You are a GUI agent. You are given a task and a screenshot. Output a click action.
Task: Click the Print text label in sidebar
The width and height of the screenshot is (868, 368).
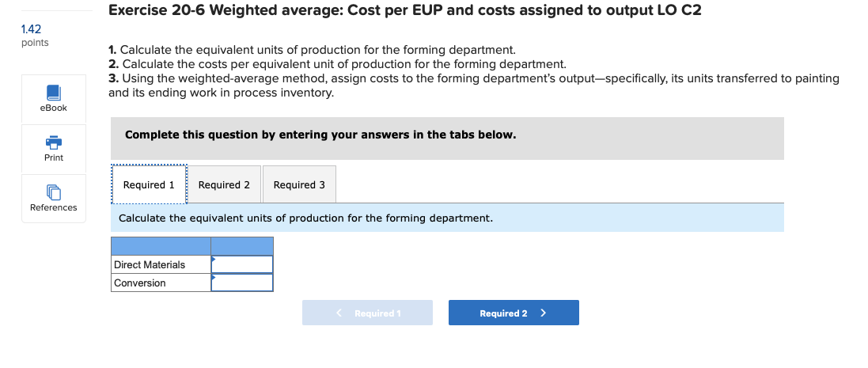coord(53,157)
